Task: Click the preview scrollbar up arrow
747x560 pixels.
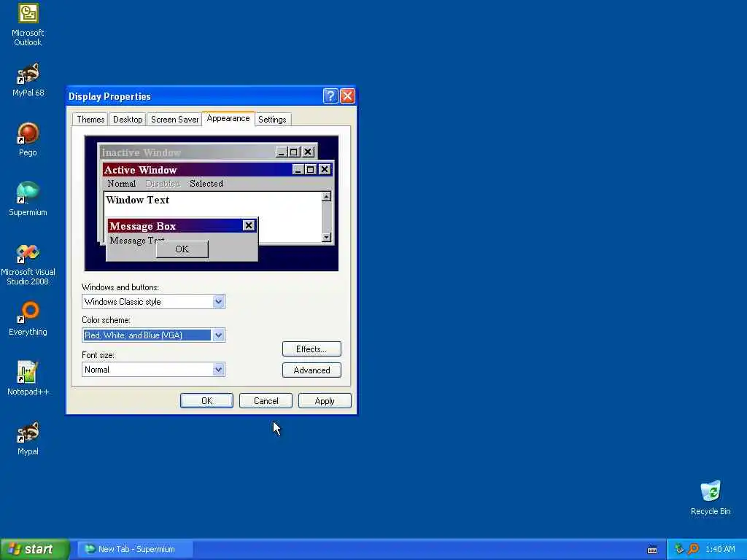Action: pos(326,197)
